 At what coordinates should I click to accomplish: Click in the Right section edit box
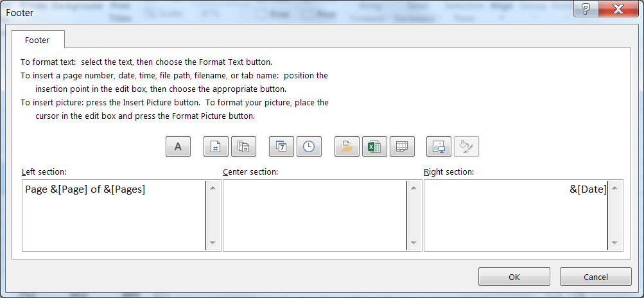coord(515,215)
